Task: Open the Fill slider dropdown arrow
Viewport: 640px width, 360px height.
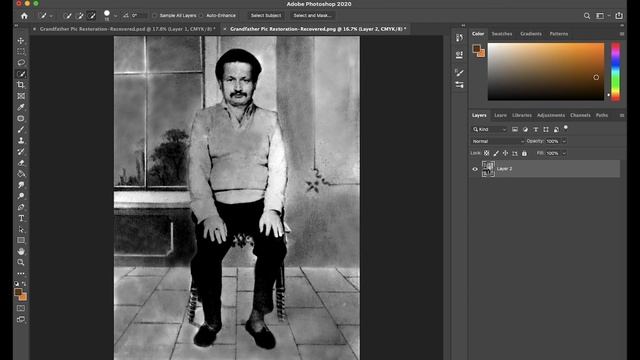Action: (x=564, y=153)
